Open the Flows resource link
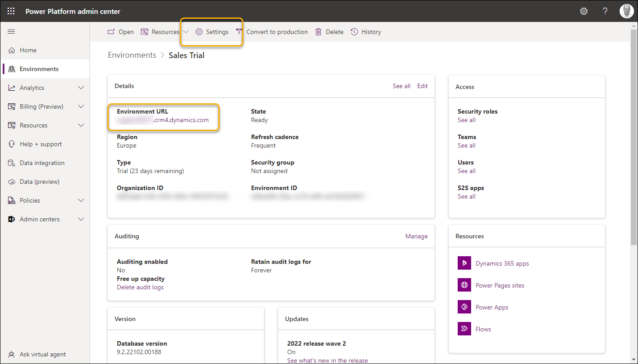 click(x=483, y=329)
